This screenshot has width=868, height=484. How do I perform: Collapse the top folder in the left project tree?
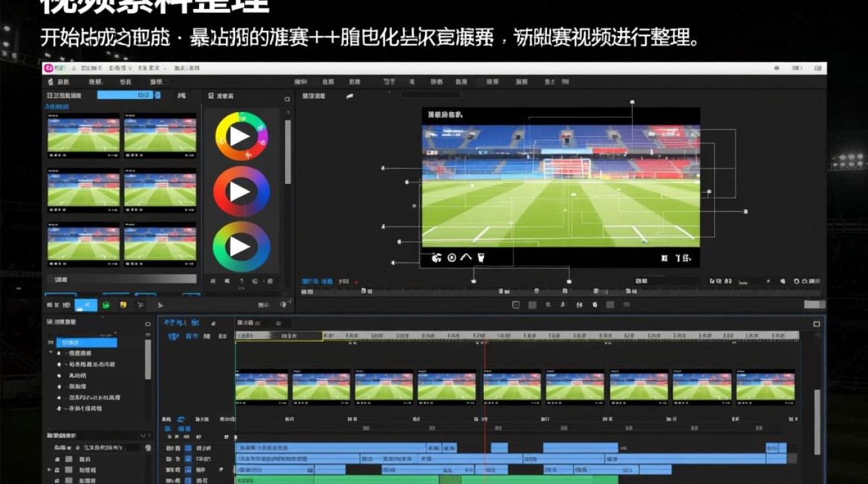[x=51, y=352]
